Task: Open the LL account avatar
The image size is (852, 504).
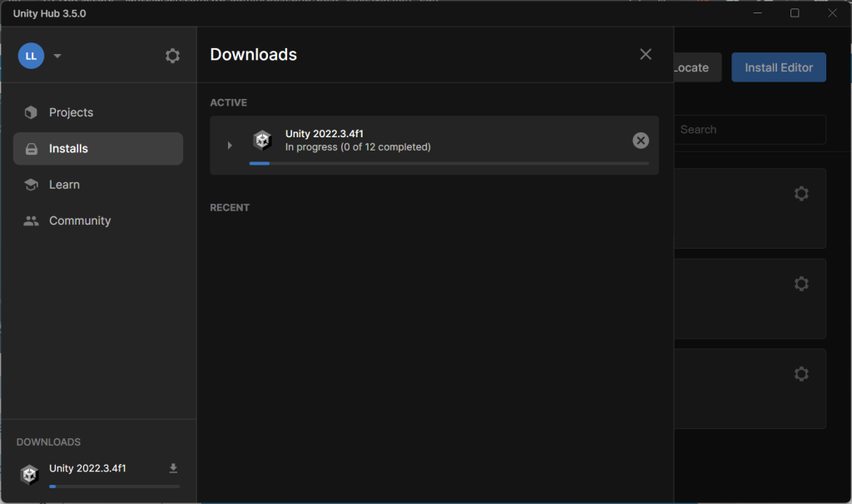Action: (x=31, y=56)
